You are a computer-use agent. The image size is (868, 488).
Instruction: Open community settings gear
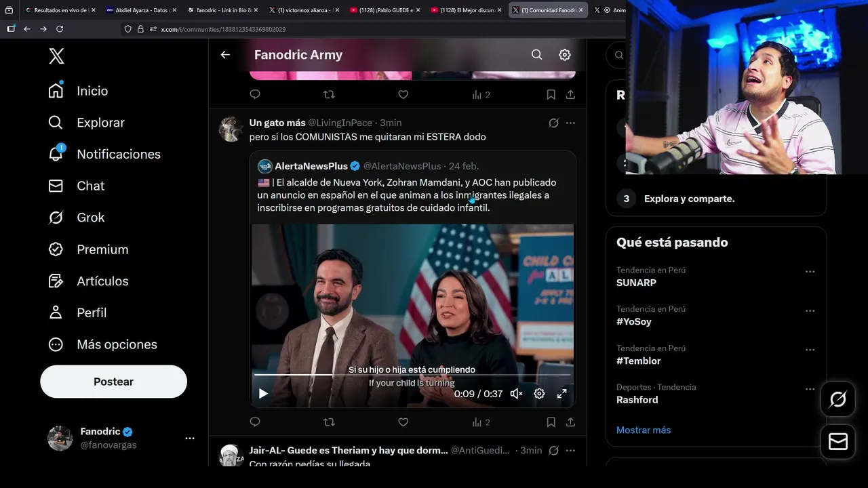tap(565, 55)
